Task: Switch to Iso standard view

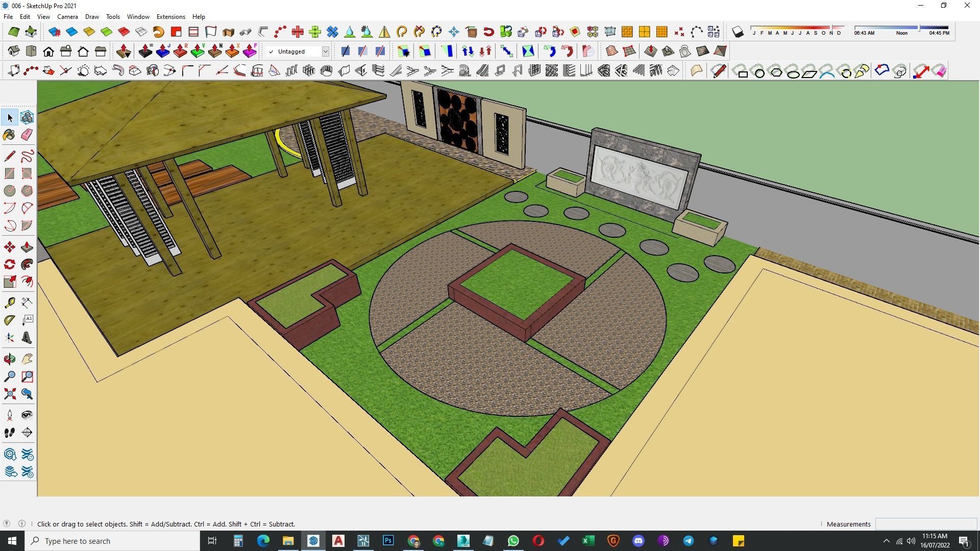Action: click(x=14, y=52)
